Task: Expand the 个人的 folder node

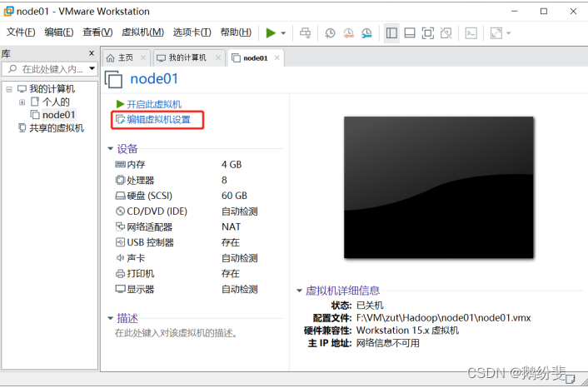Action: click(x=22, y=102)
